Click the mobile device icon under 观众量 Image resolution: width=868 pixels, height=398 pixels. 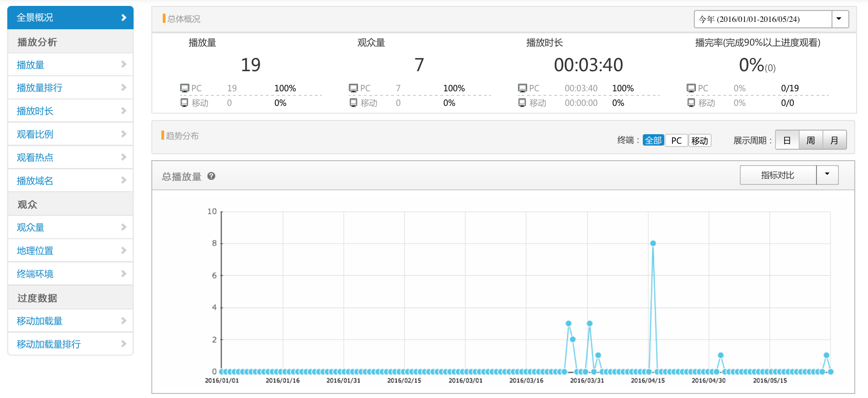[x=353, y=103]
